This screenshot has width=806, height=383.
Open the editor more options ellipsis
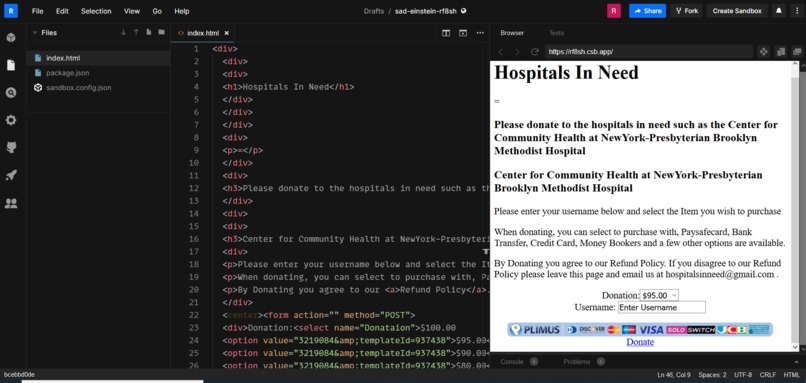click(x=480, y=33)
